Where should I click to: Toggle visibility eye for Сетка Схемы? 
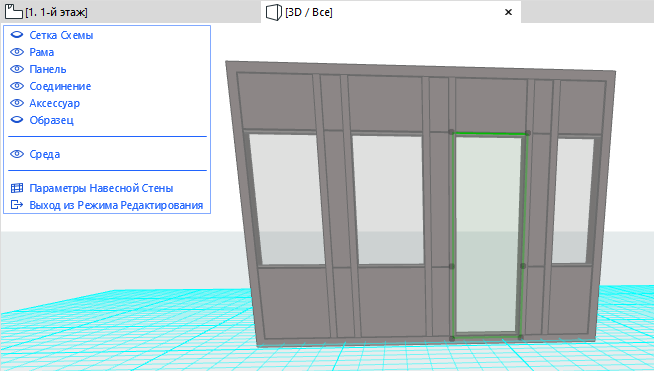click(x=17, y=35)
